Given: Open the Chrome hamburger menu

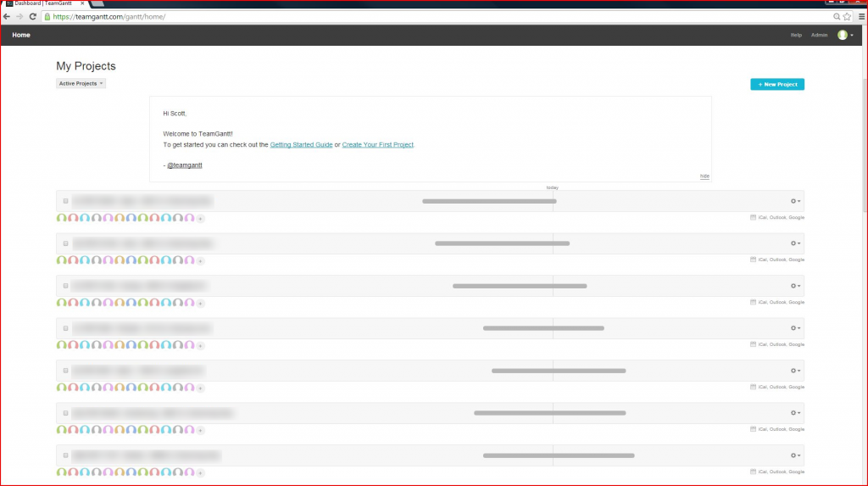Looking at the screenshot, I should (x=861, y=17).
